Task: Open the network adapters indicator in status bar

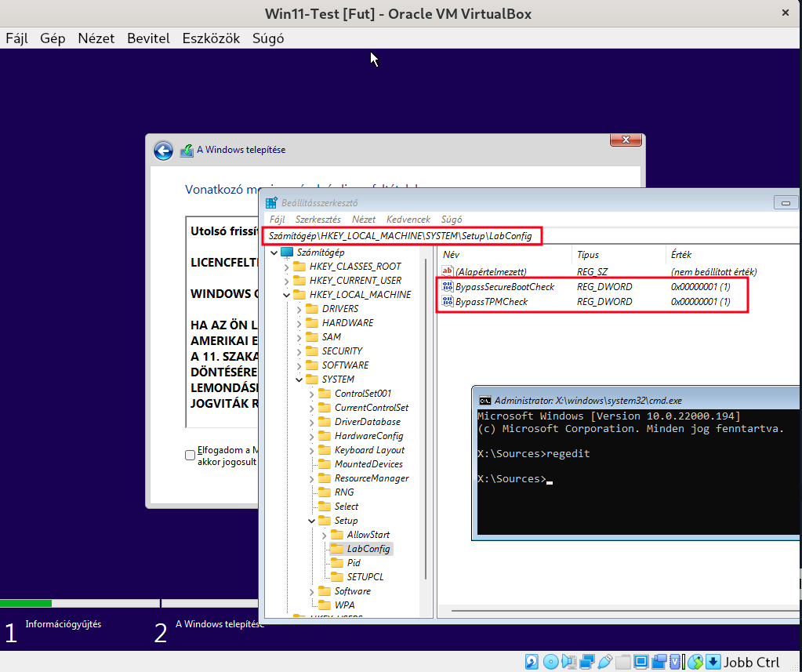Action: pyautogui.click(x=586, y=662)
